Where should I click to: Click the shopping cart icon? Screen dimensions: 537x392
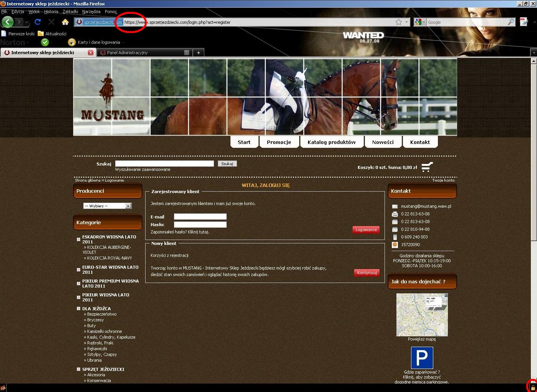coord(427,167)
